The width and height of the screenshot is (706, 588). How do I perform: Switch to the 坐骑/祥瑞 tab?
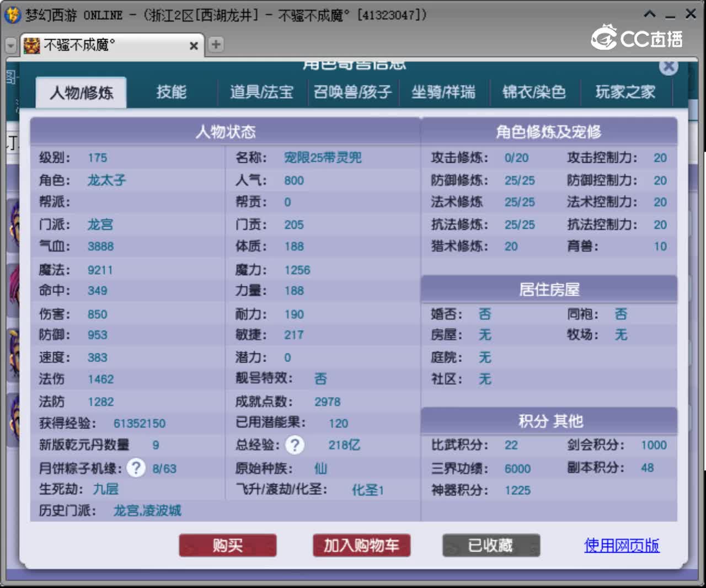click(x=443, y=92)
